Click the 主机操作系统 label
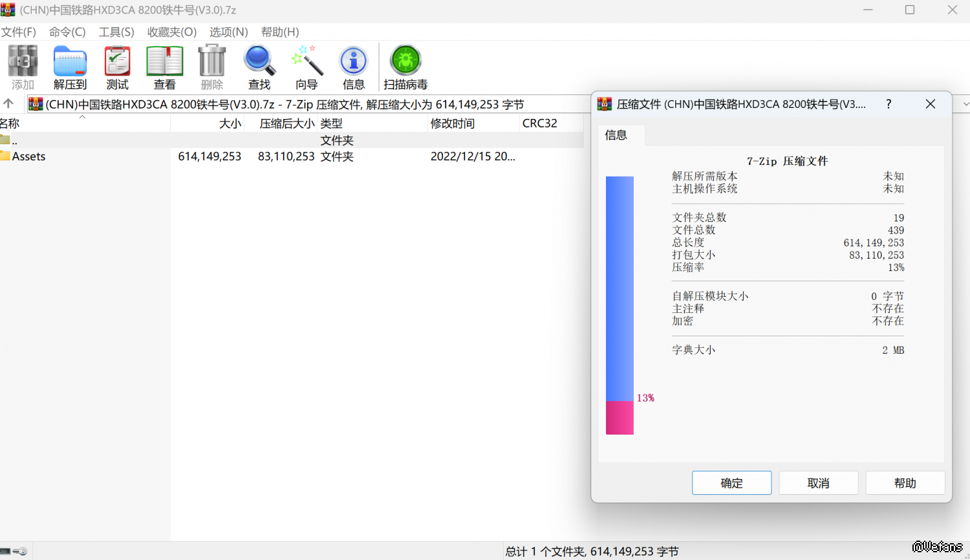Screen dimensions: 970x560 pyautogui.click(x=704, y=189)
